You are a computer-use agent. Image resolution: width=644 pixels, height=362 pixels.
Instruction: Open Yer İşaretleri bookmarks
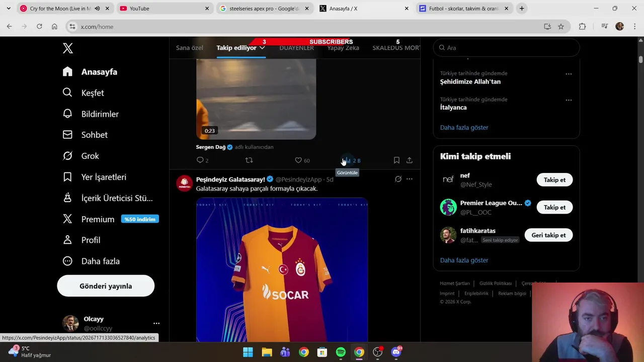point(95,177)
